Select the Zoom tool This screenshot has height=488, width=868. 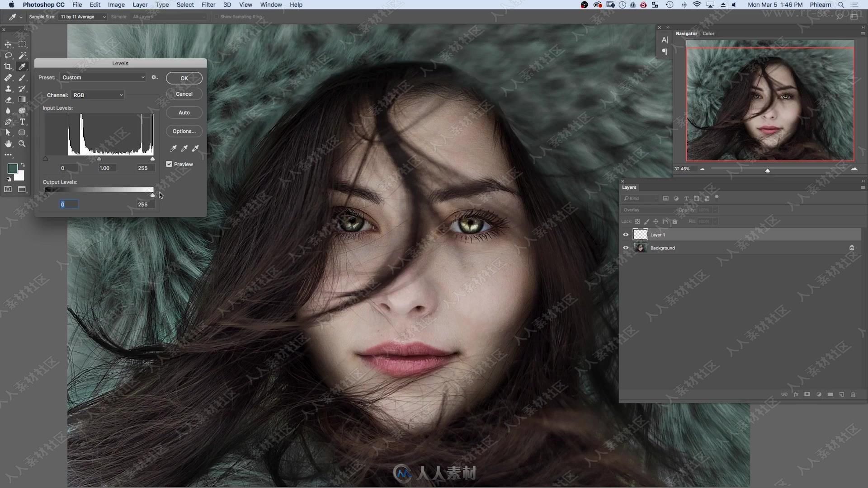click(x=22, y=144)
